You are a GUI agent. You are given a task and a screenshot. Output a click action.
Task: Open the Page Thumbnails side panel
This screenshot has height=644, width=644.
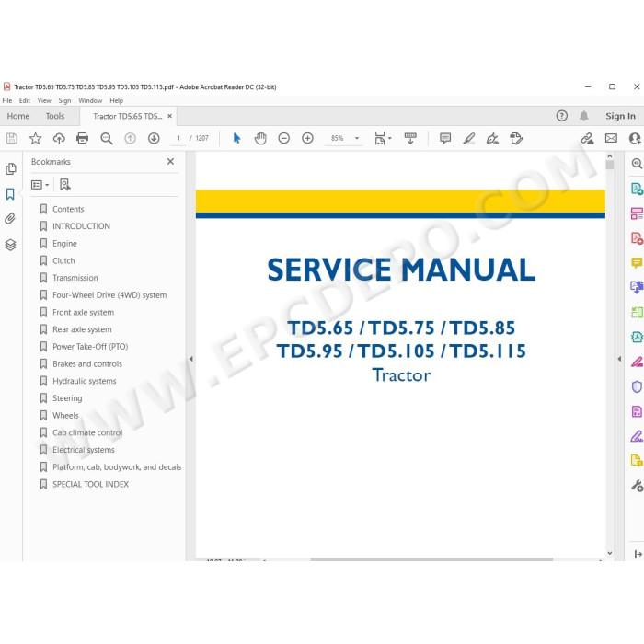(11, 168)
